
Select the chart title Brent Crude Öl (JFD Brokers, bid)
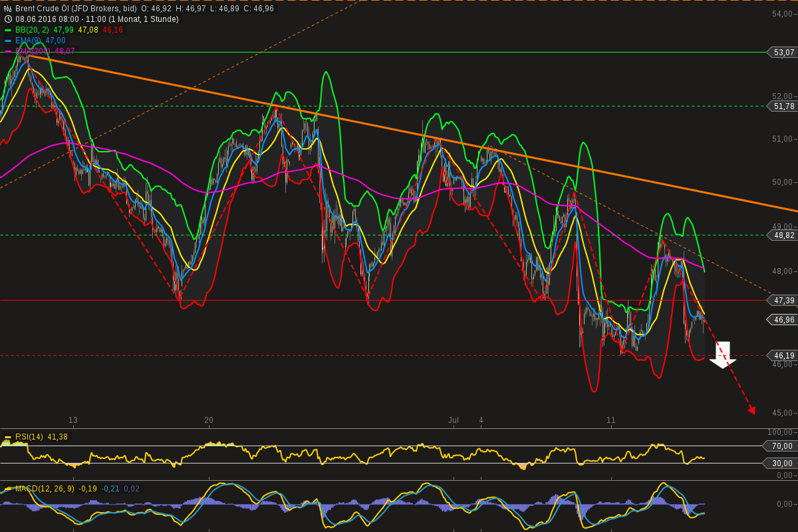(76, 9)
